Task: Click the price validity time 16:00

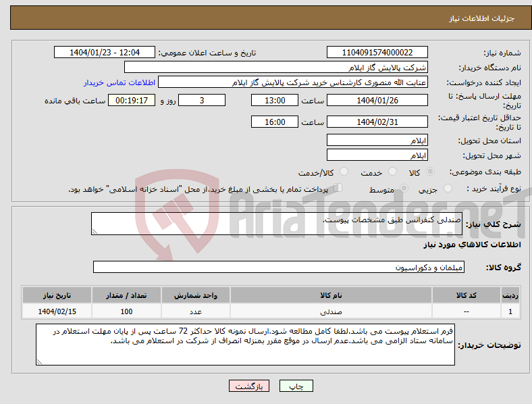Action: coord(275,122)
